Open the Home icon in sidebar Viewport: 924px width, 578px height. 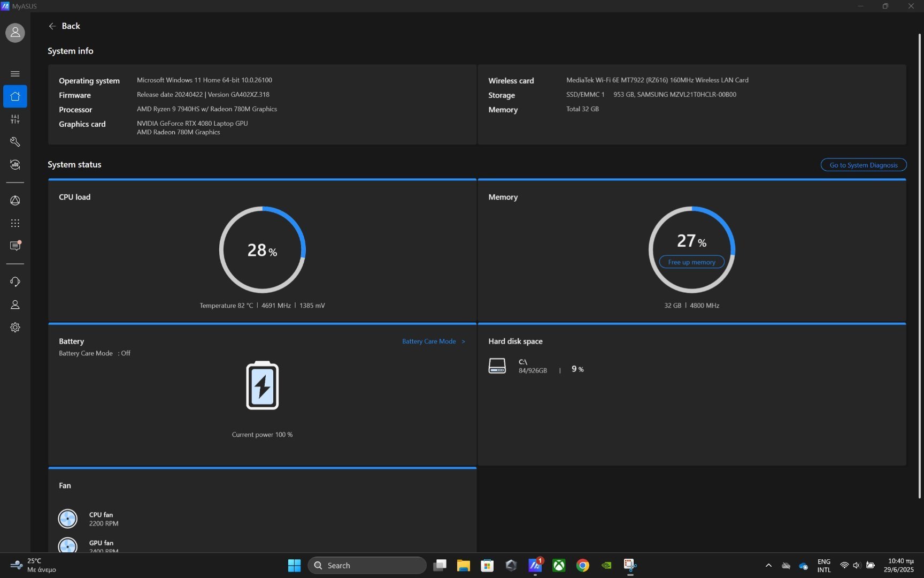pos(15,96)
